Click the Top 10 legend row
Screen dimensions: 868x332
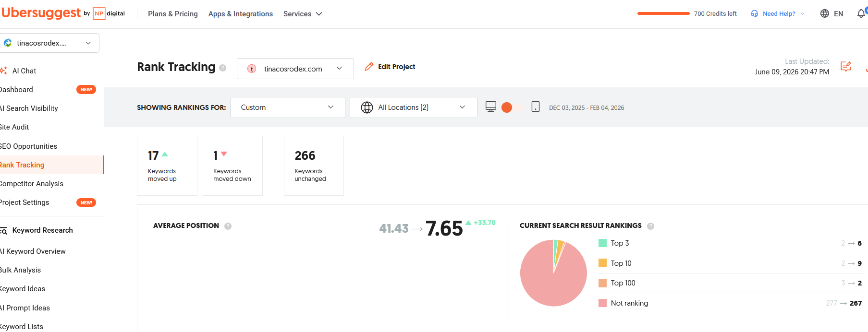point(730,263)
